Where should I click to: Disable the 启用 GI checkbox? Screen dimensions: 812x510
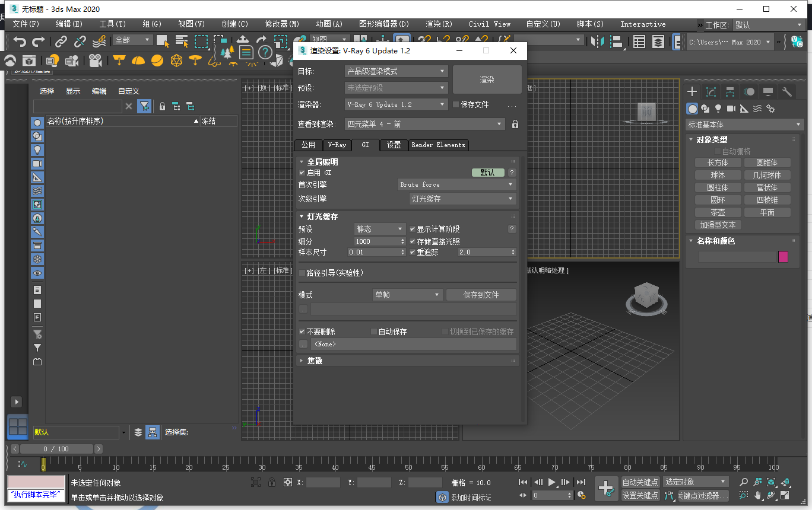[303, 173]
